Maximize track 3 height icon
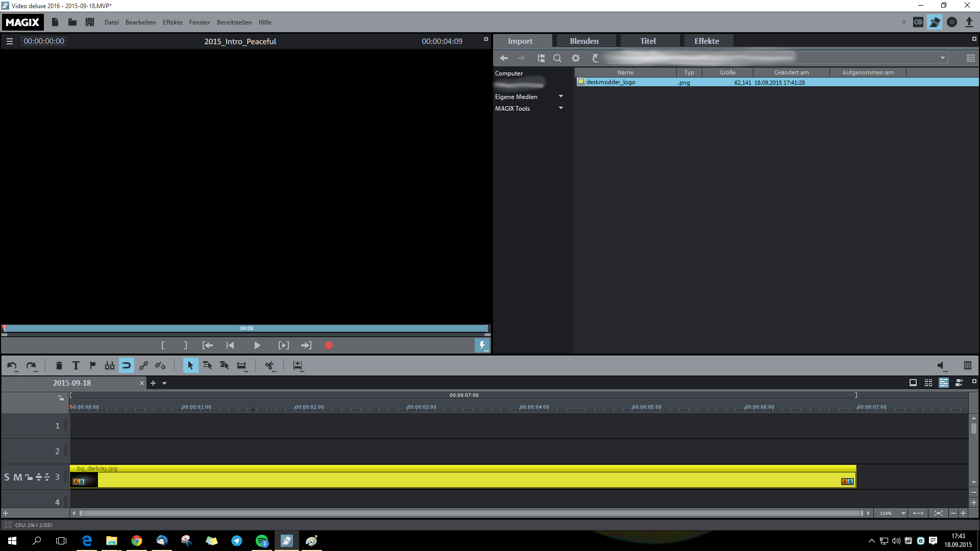This screenshot has height=551, width=980. pos(39,477)
